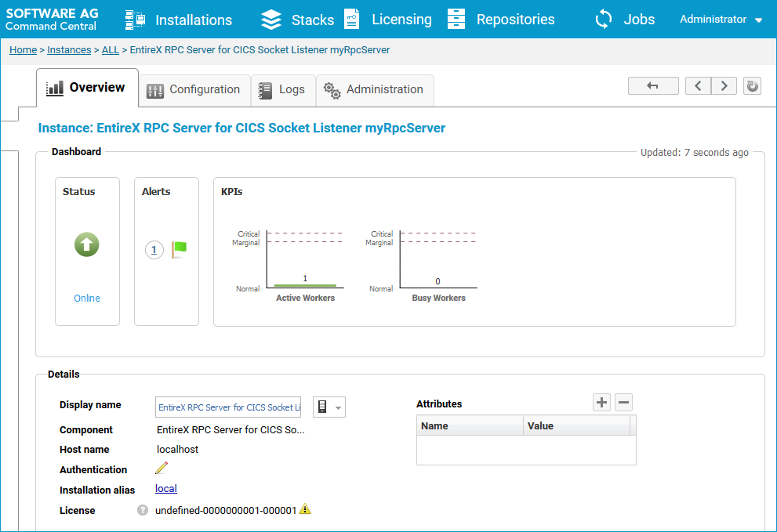Click the previous chevron button
This screenshot has width=777, height=532.
[x=699, y=85]
